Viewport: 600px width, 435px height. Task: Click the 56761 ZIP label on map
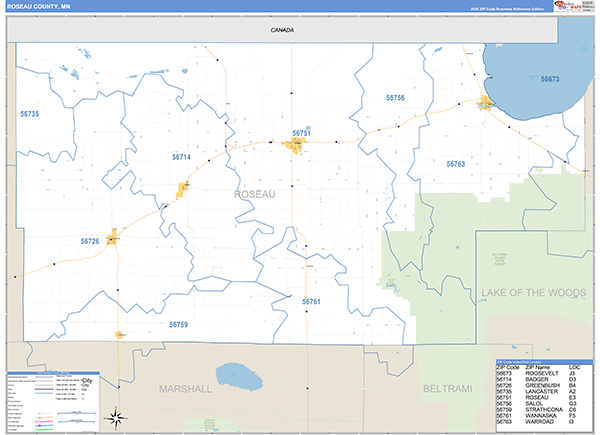(x=311, y=301)
